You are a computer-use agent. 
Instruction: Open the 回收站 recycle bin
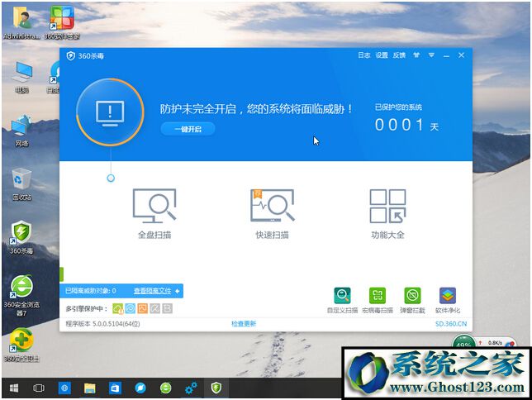pyautogui.click(x=21, y=184)
